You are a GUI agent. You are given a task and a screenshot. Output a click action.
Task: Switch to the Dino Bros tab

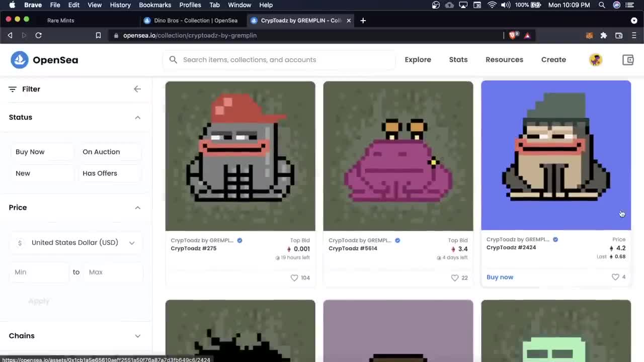click(x=191, y=21)
